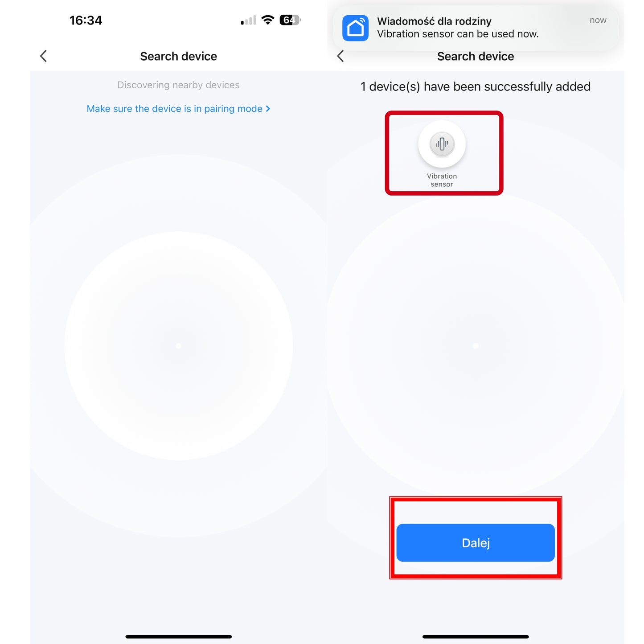Image resolution: width=644 pixels, height=644 pixels.
Task: Tap the radar center dot on right screen
Action: coord(476,346)
